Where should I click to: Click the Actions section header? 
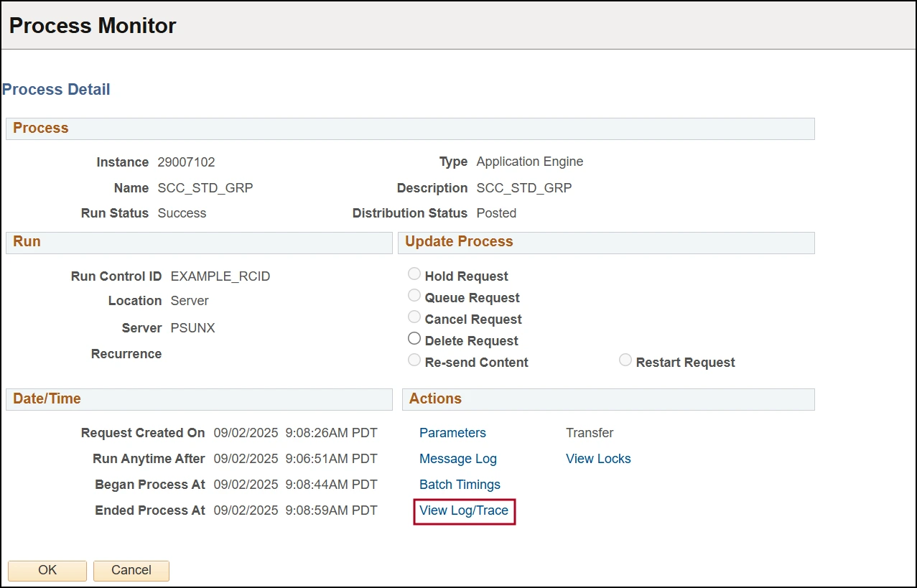pos(435,399)
